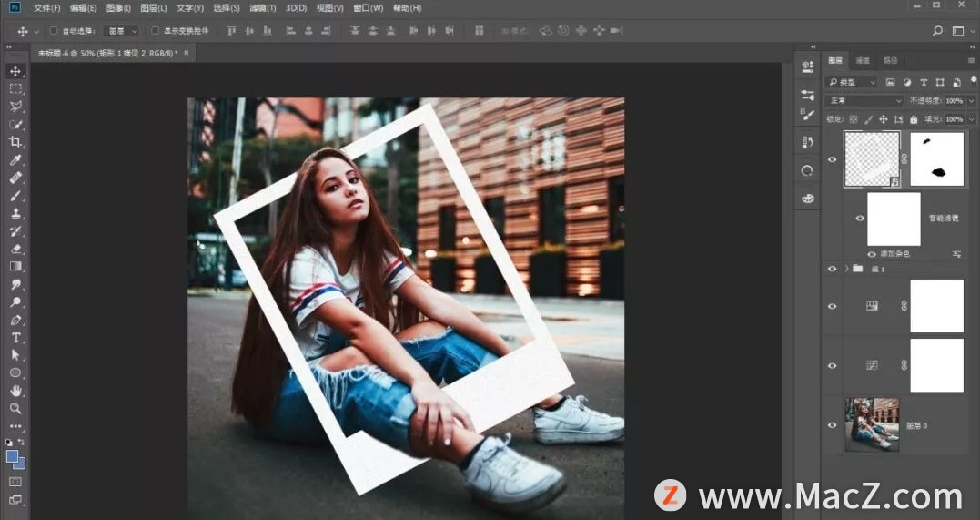980x520 pixels.
Task: Switch to the Paths tab
Action: point(890,61)
